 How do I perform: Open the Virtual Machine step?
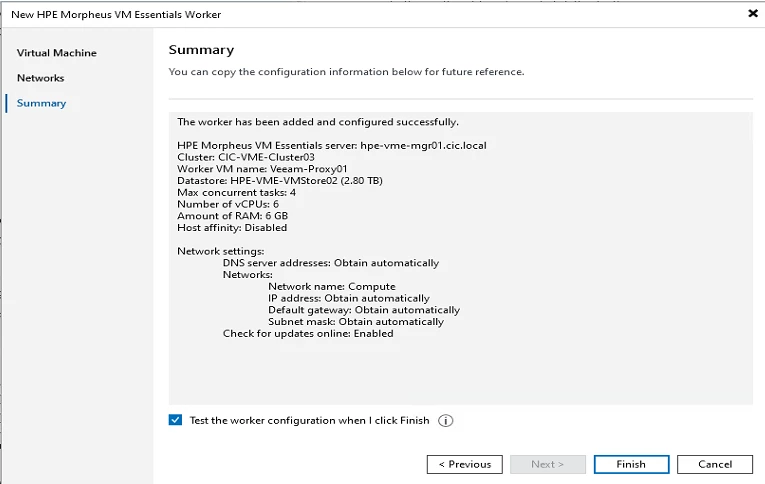point(57,53)
